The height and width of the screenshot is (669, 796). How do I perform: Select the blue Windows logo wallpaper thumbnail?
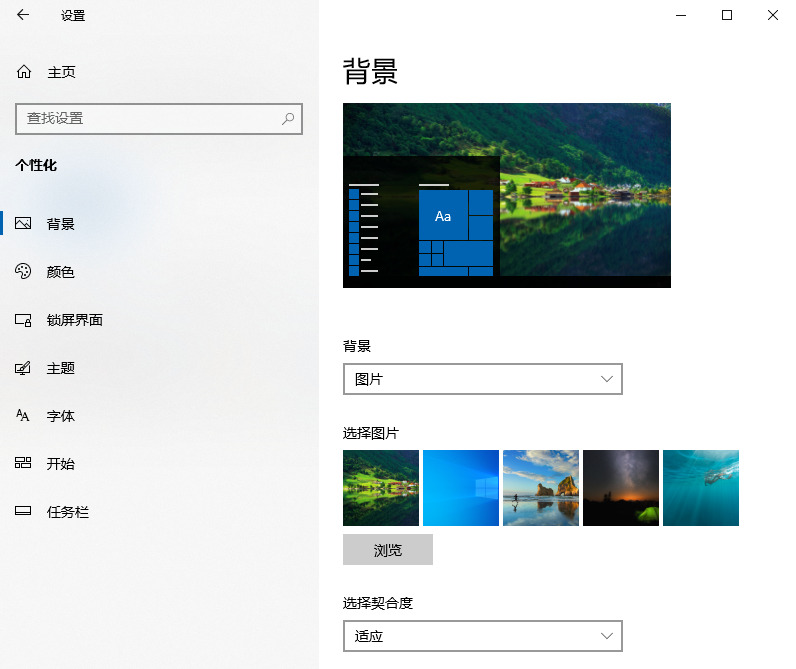tap(461, 488)
